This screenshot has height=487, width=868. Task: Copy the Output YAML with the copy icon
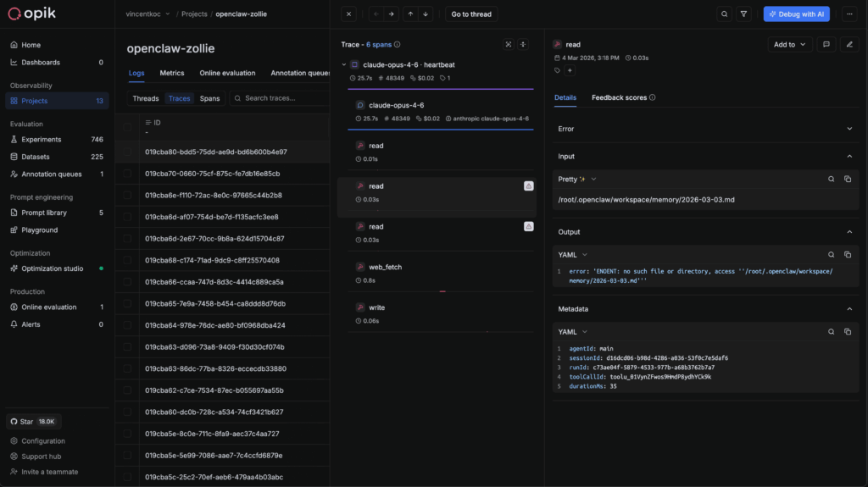tap(847, 254)
